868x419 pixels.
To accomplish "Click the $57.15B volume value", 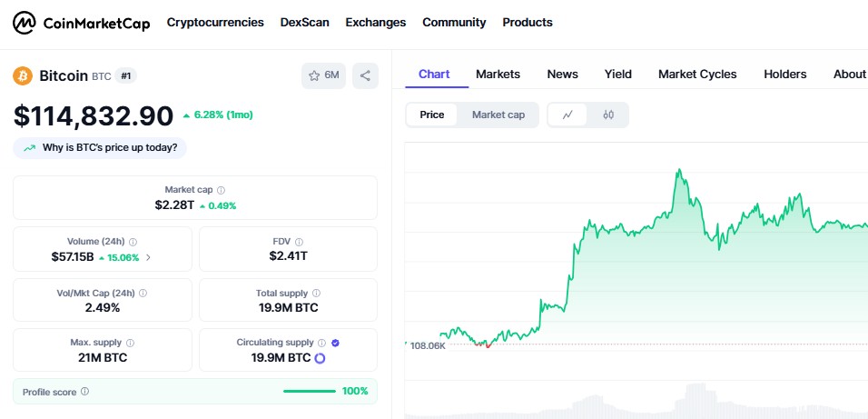I will tap(73, 257).
